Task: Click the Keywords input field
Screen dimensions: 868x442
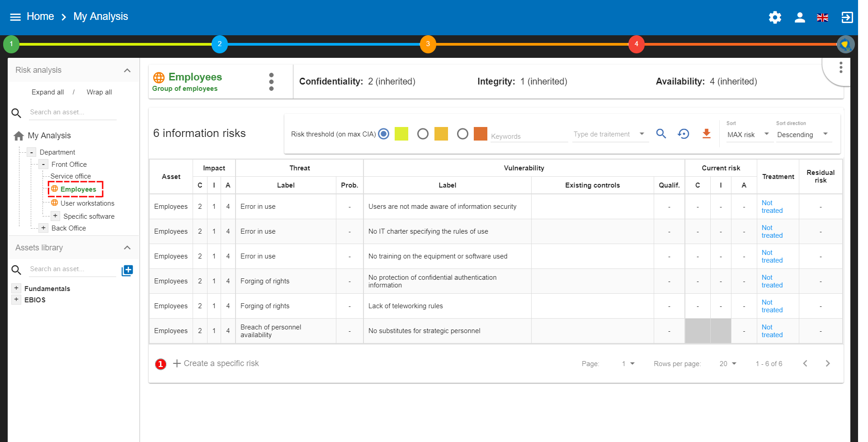Action: (x=528, y=136)
